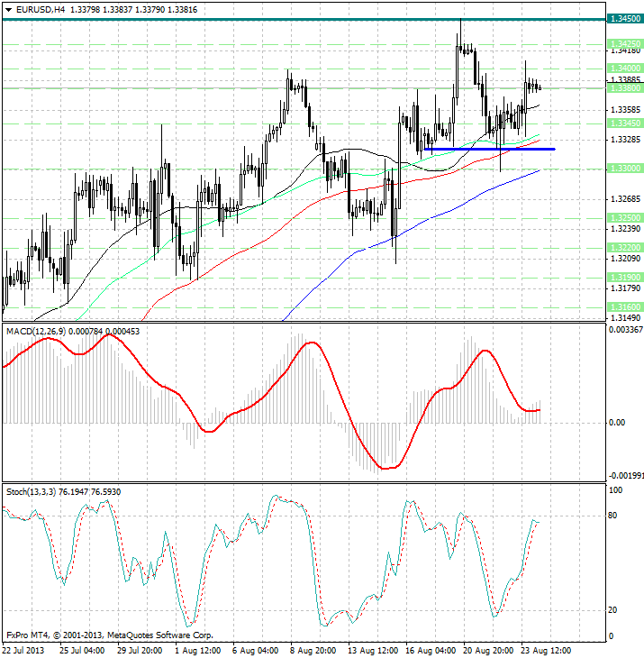Viewport: 644px width, 658px height.
Task: Select the 1.33800 green price label
Action: (x=624, y=88)
